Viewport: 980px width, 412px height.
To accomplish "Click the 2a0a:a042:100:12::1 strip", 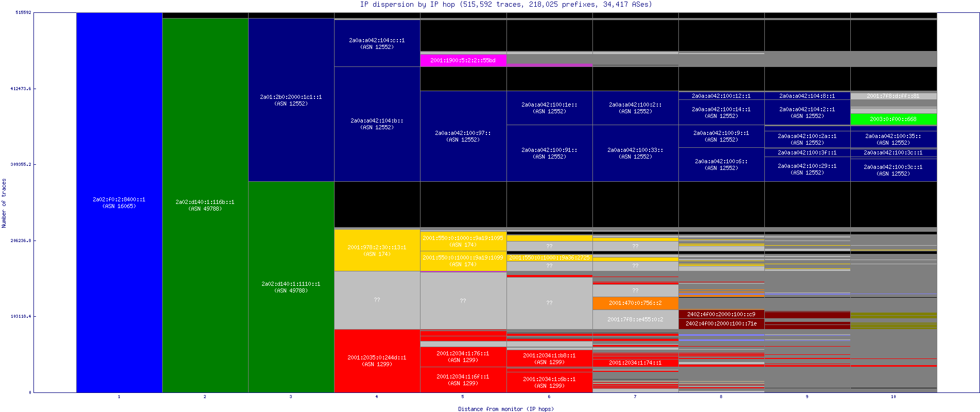I will tap(722, 96).
